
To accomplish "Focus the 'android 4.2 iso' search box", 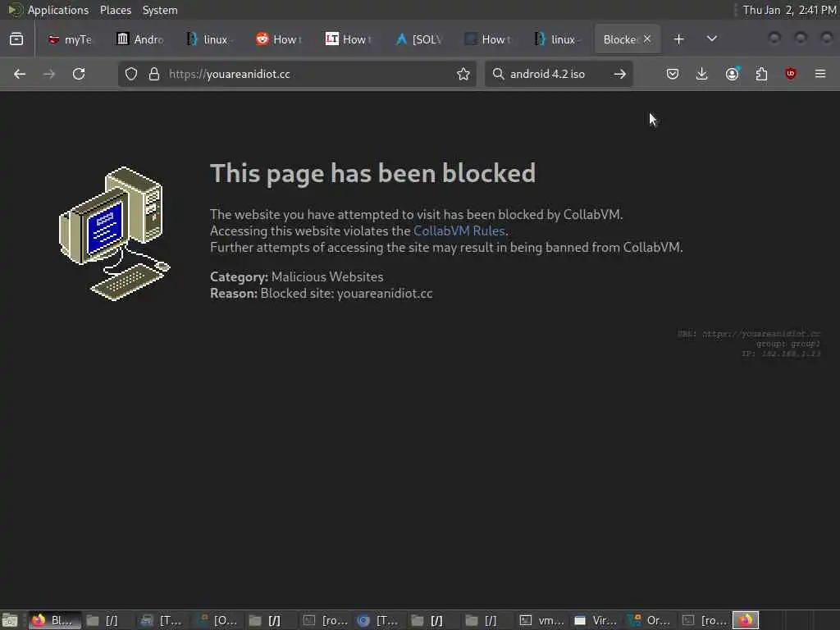I will click(557, 74).
